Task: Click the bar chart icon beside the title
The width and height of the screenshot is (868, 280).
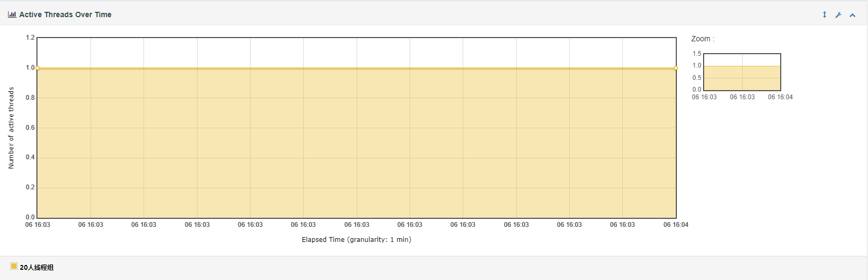Action: 12,14
